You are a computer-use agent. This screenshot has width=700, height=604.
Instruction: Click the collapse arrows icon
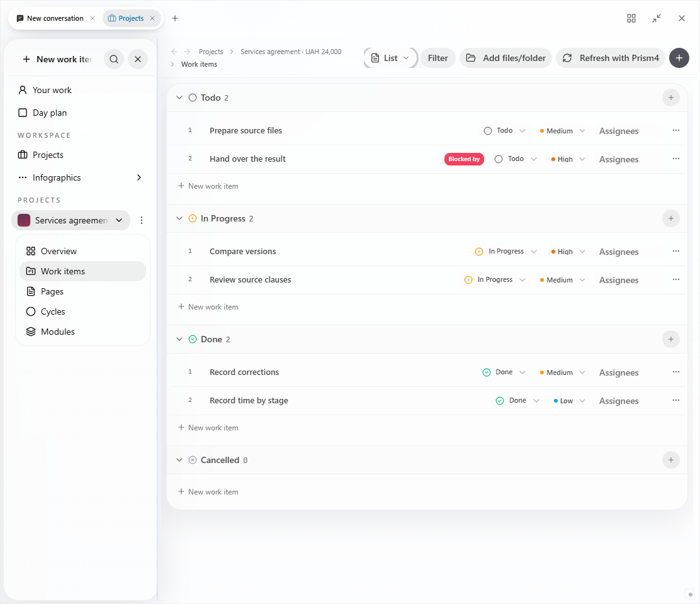coord(656,18)
